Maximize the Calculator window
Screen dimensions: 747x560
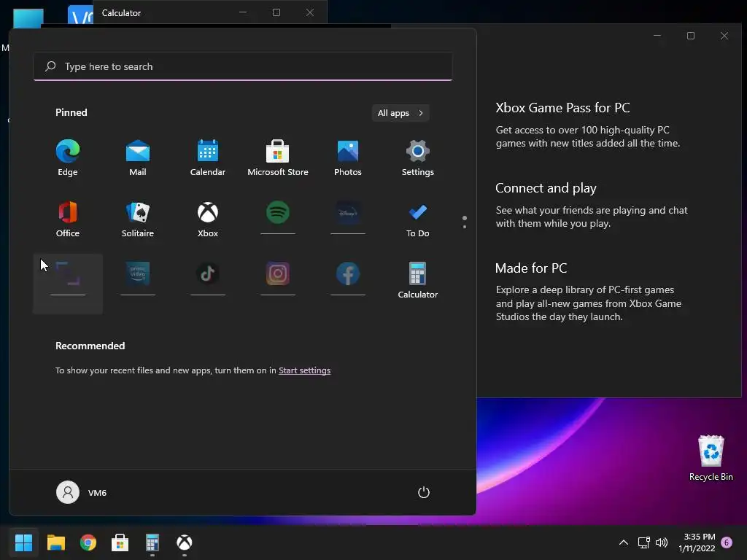(x=276, y=12)
